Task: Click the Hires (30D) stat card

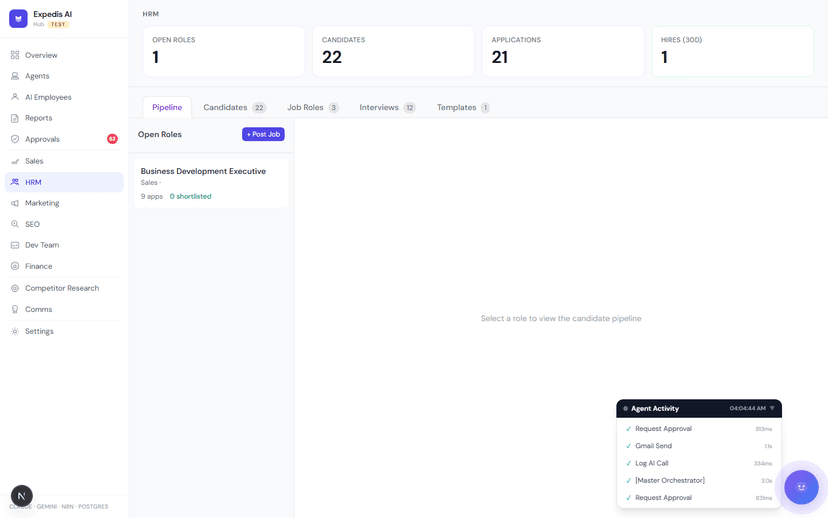Action: click(x=732, y=51)
